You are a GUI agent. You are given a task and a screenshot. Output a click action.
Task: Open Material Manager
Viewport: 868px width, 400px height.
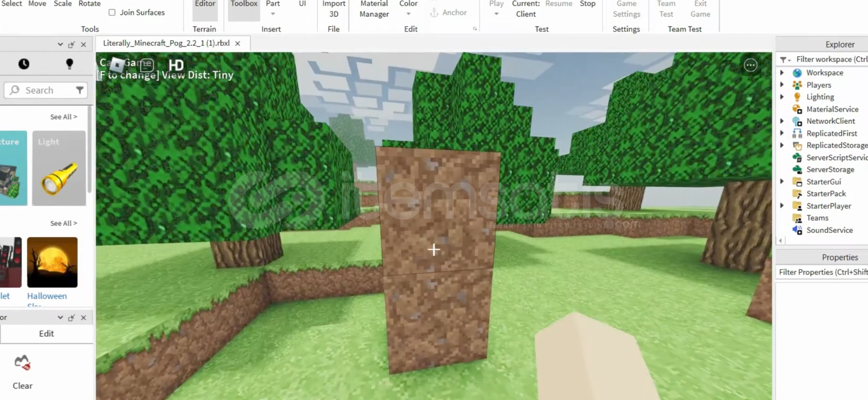374,9
